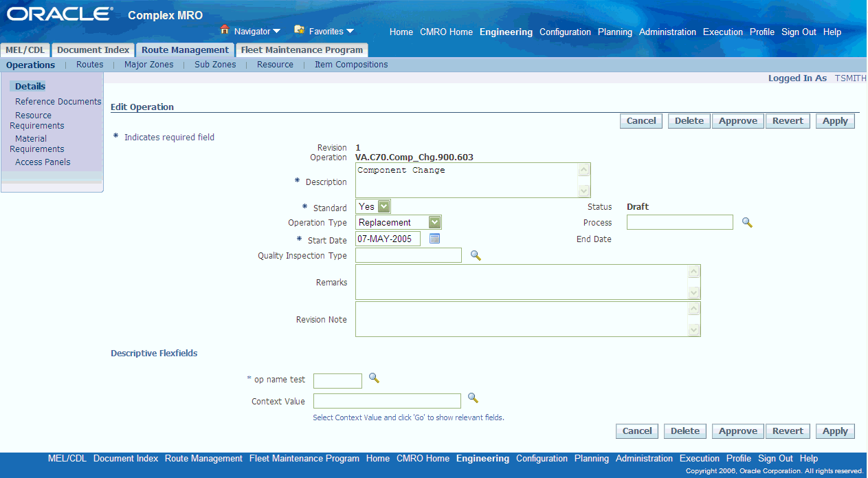Click the bottom Apply button
868x478 pixels.
click(835, 431)
